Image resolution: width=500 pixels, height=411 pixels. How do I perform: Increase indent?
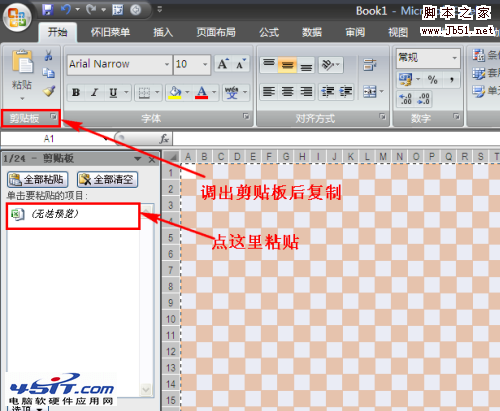click(345, 91)
